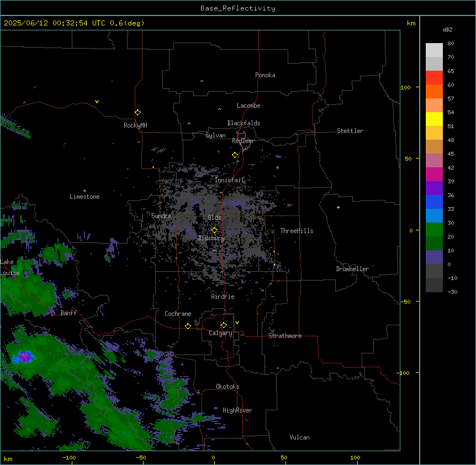Select the Drumheller label

pos(352,269)
